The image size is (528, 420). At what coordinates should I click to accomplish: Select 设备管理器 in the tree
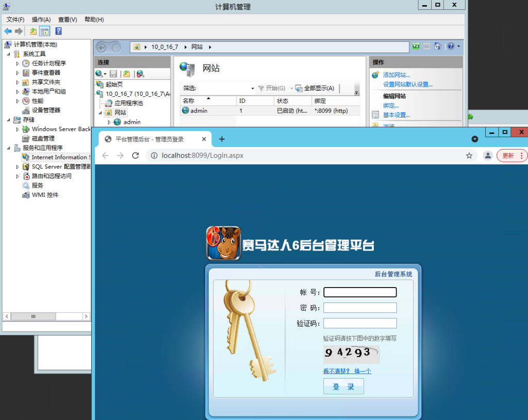click(46, 110)
